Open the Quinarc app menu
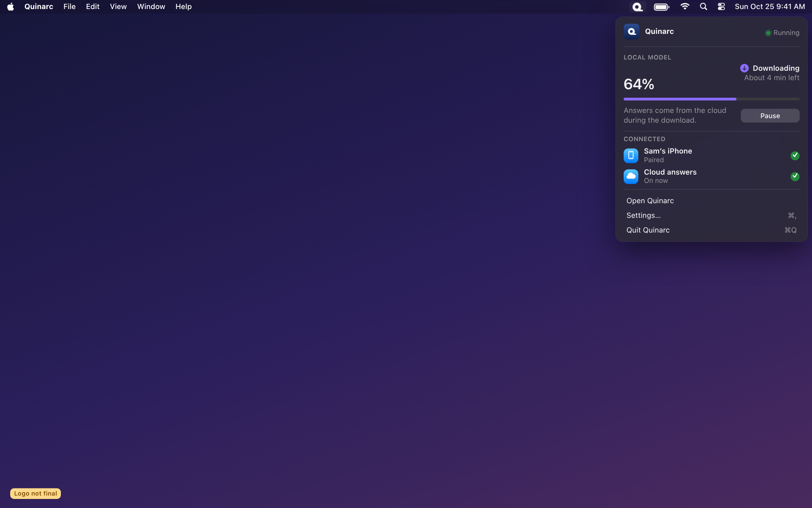Image resolution: width=812 pixels, height=508 pixels. point(39,6)
